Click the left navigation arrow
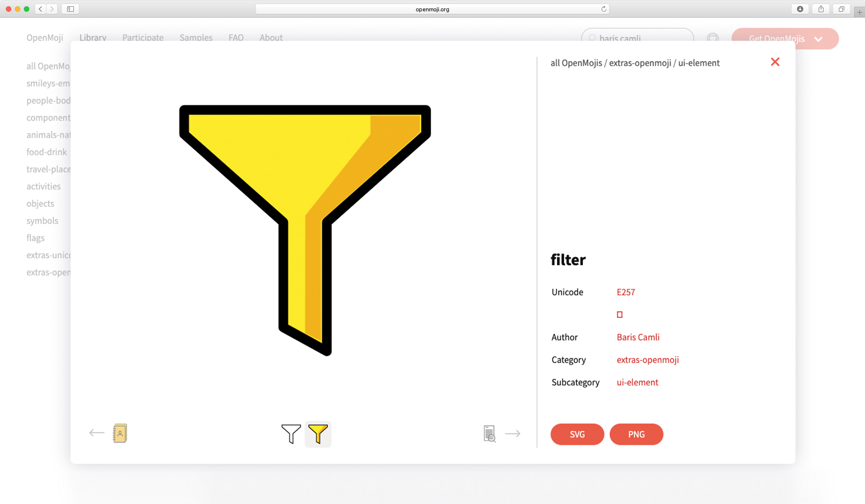865x504 pixels. point(96,433)
